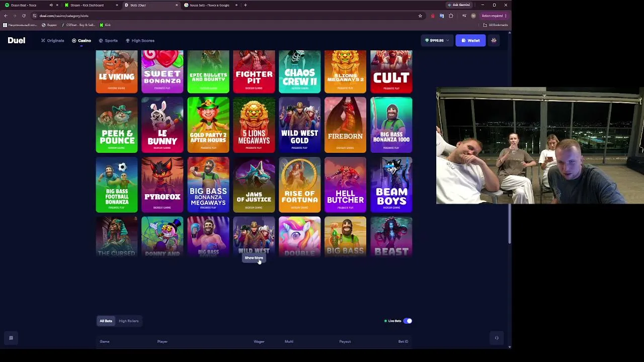This screenshot has height=362, width=644.
Task: Click the page vertical scrollbar
Action: (x=509, y=224)
